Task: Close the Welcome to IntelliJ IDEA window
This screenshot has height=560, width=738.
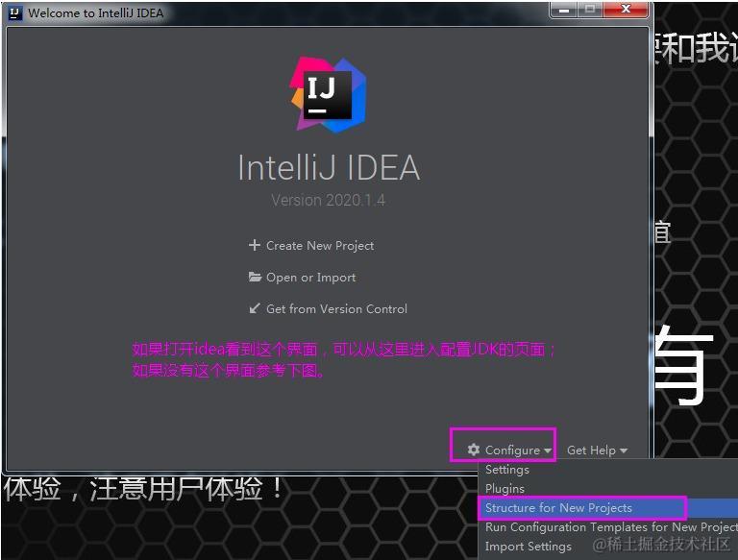Action: (x=626, y=10)
